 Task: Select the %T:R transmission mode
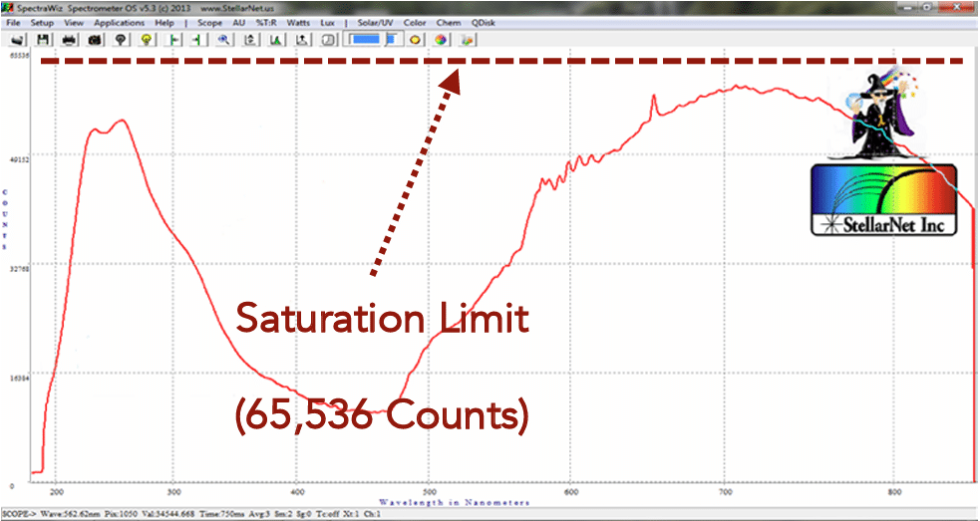coord(266,23)
